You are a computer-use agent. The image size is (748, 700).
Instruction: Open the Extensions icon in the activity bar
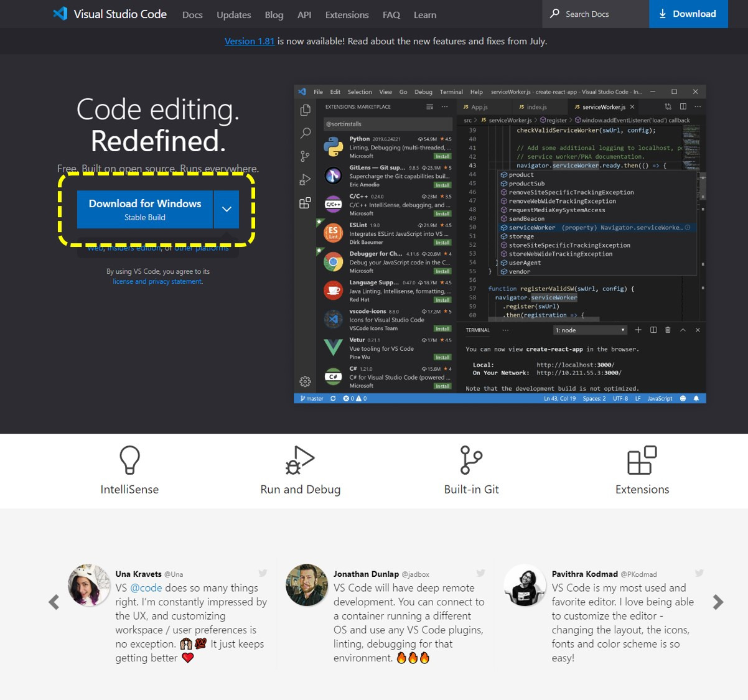(x=305, y=202)
